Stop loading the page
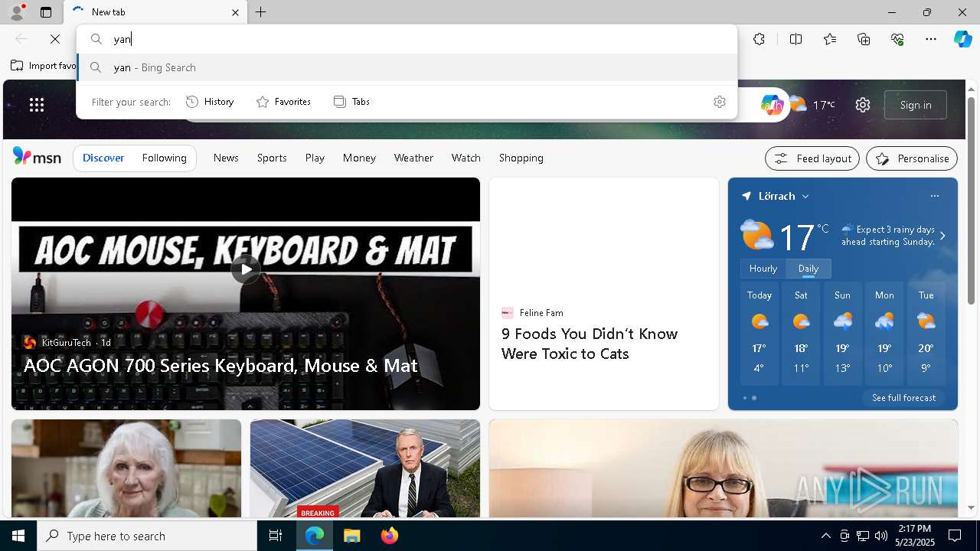This screenshot has height=551, width=980. pyautogui.click(x=55, y=39)
